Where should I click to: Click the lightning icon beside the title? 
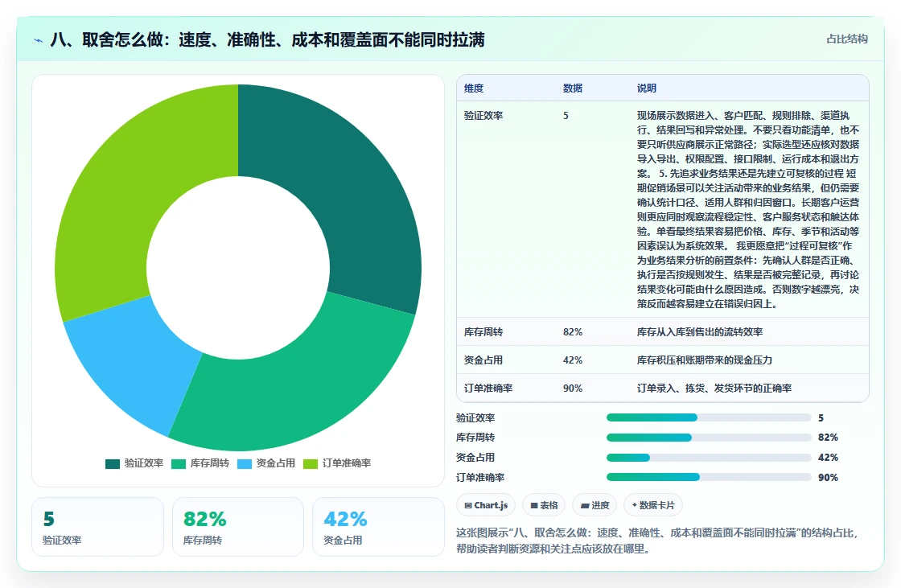[39, 41]
